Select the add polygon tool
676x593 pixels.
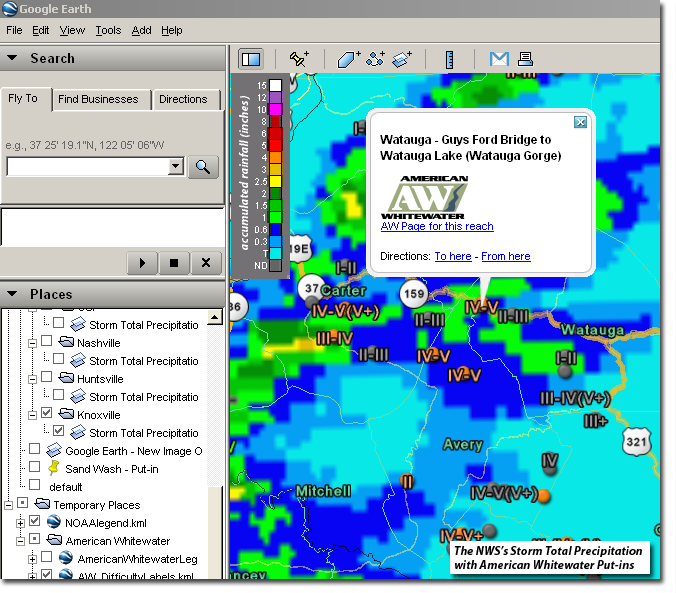(x=348, y=59)
